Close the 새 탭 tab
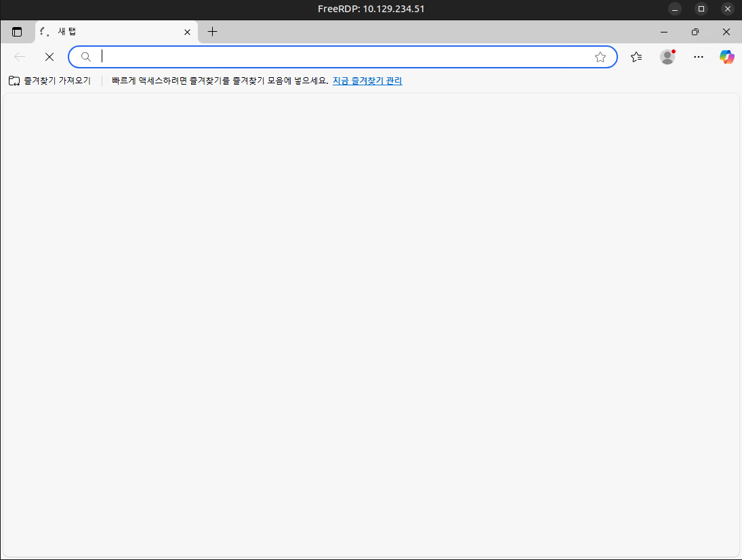The width and height of the screenshot is (742, 560). (188, 32)
